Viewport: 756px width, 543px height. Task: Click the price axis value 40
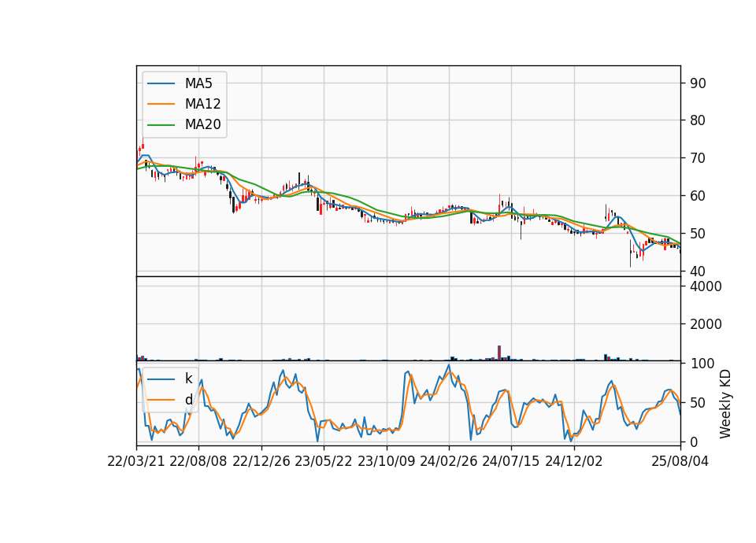(698, 271)
